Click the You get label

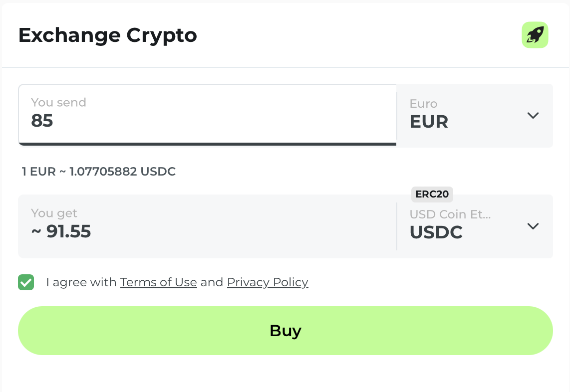point(54,213)
